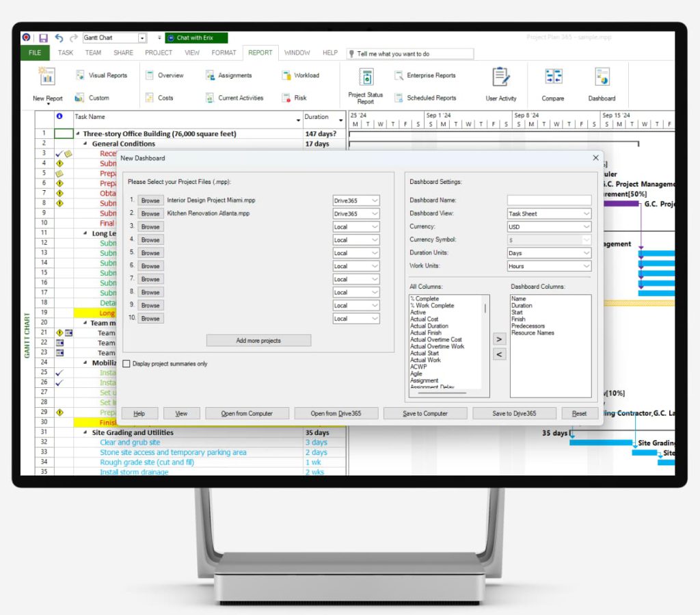The image size is (700, 615).
Task: Switch to the VIEW ribbon tab
Action: (191, 53)
